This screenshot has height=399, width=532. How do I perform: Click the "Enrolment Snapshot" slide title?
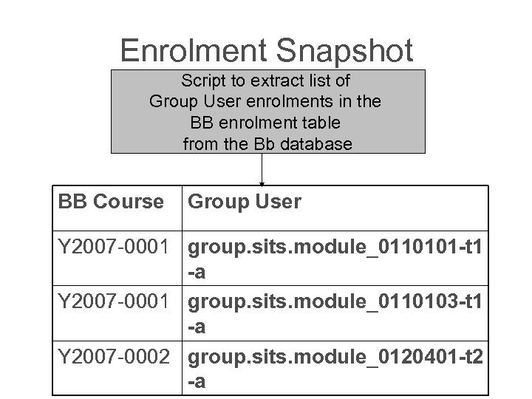[266, 50]
